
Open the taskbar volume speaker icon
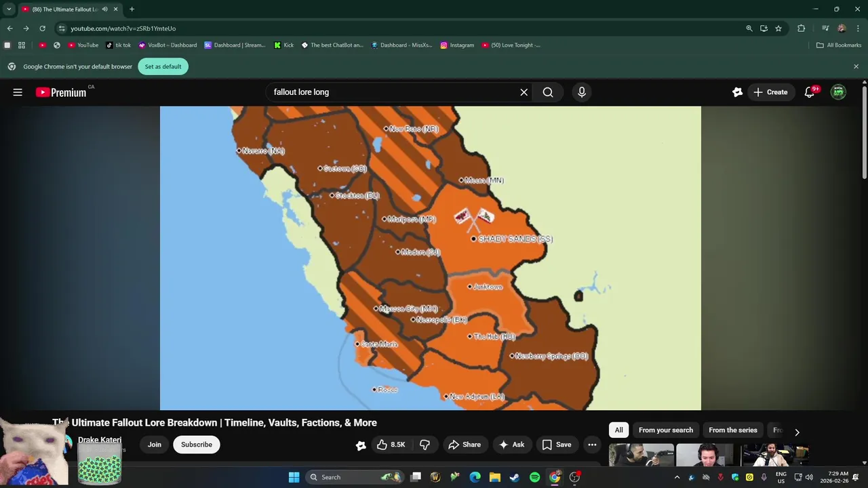pos(809,477)
